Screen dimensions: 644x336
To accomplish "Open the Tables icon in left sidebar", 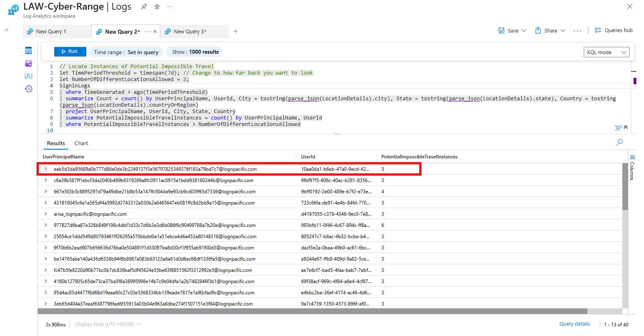I will [x=29, y=51].
